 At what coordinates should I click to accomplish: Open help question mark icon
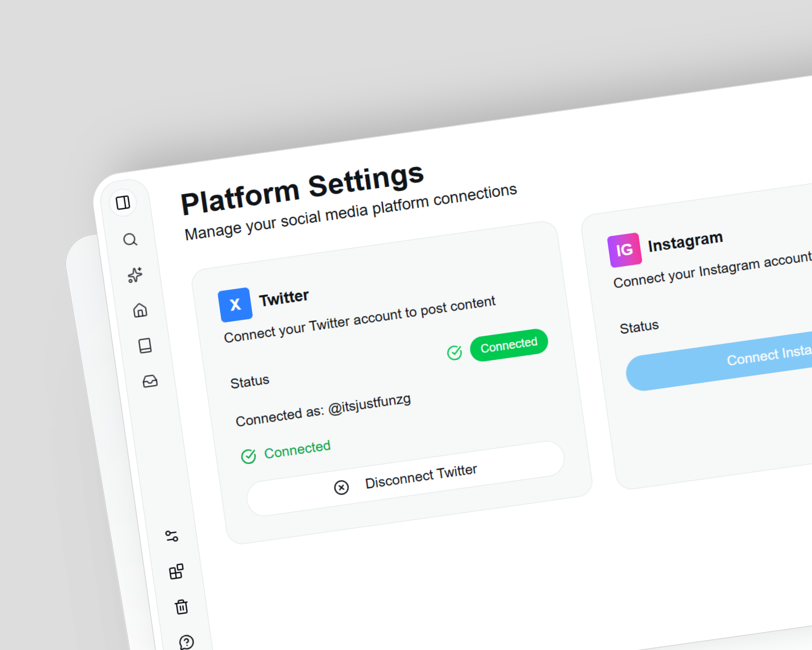[186, 642]
